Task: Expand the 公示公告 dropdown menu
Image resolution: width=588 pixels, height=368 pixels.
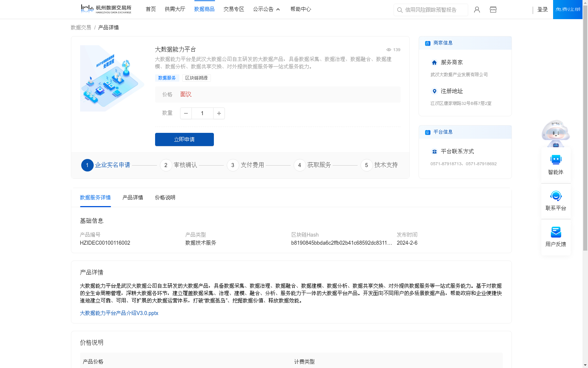Action: pos(266,9)
